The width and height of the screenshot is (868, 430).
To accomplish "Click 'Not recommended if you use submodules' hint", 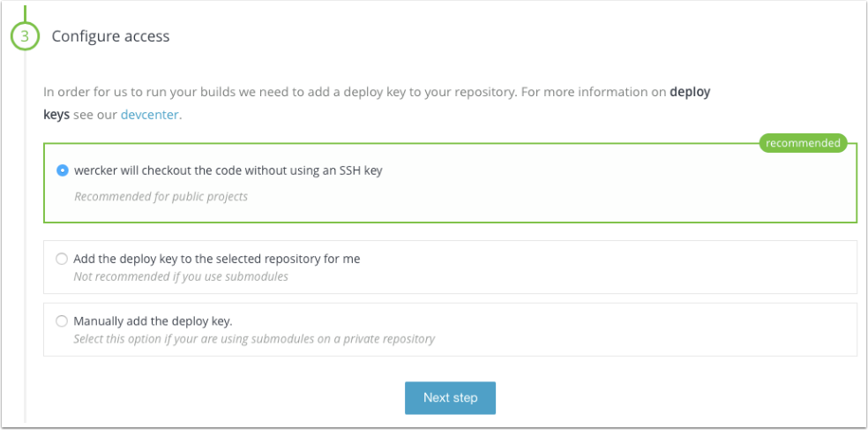I will click(x=181, y=276).
